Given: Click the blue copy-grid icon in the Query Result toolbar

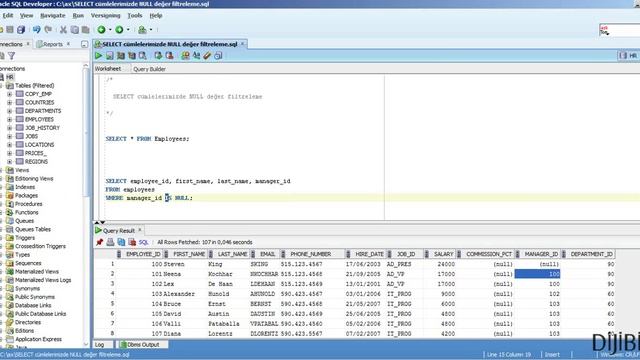Looking at the screenshot, I should pyautogui.click(x=121, y=242).
